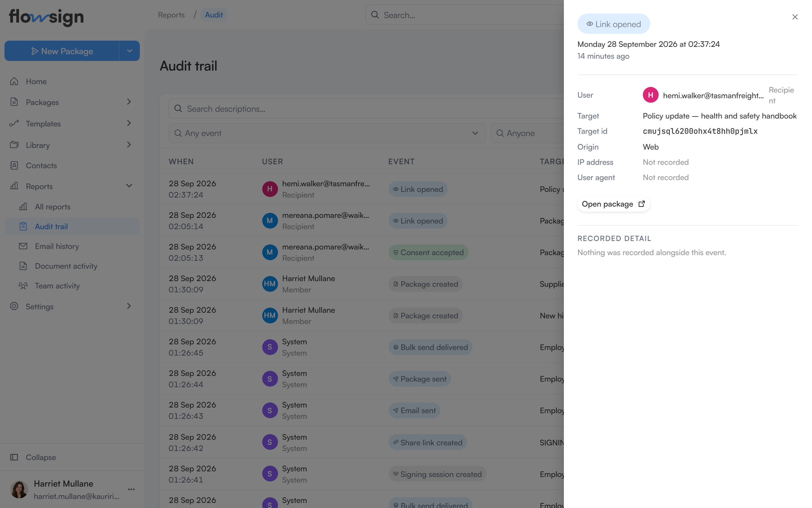Click the Collapse panel icon

14,457
